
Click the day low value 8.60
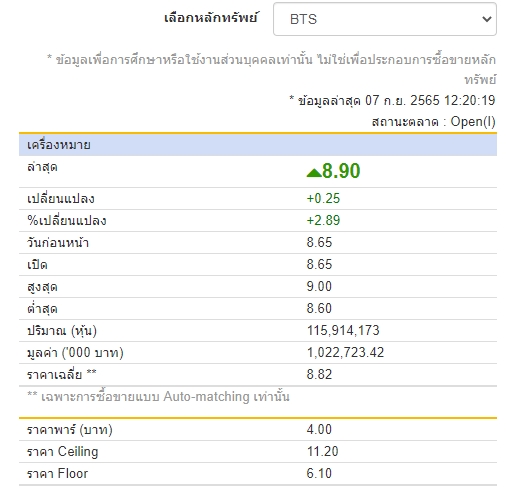319,308
